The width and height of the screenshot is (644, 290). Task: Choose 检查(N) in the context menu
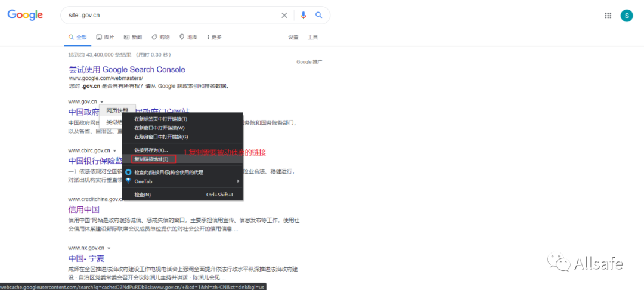click(183, 195)
